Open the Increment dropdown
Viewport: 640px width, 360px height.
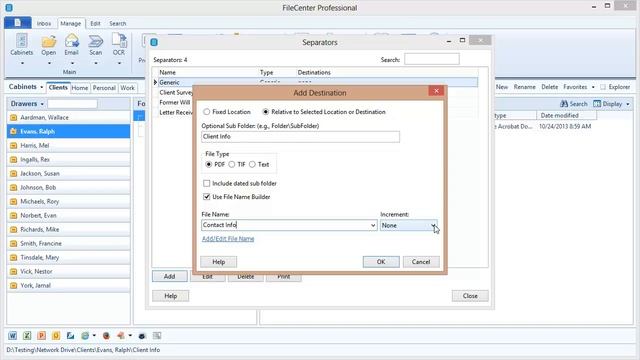pyautogui.click(x=433, y=225)
